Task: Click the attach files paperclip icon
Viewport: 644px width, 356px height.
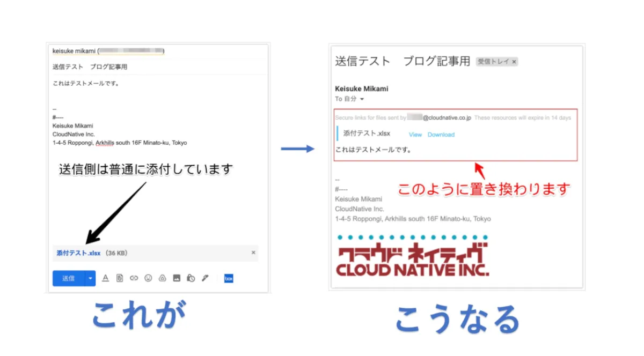Action: 120,278
